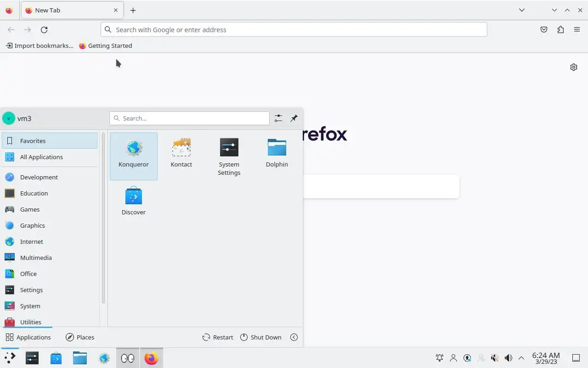
Task: Click the xeyes taskbar entry
Action: tap(128, 358)
